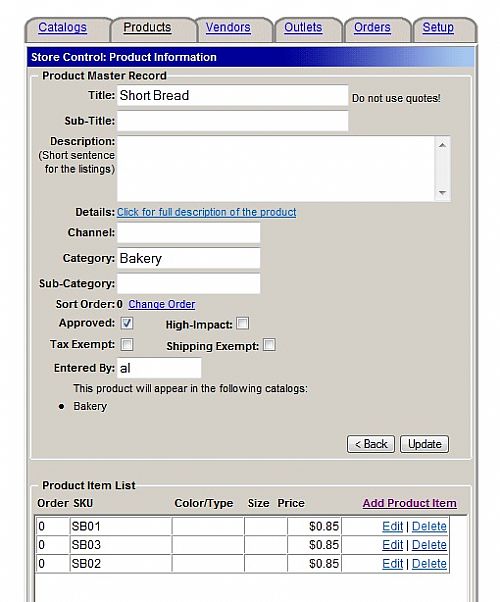
Task: Open the Setup tab
Action: (x=438, y=28)
